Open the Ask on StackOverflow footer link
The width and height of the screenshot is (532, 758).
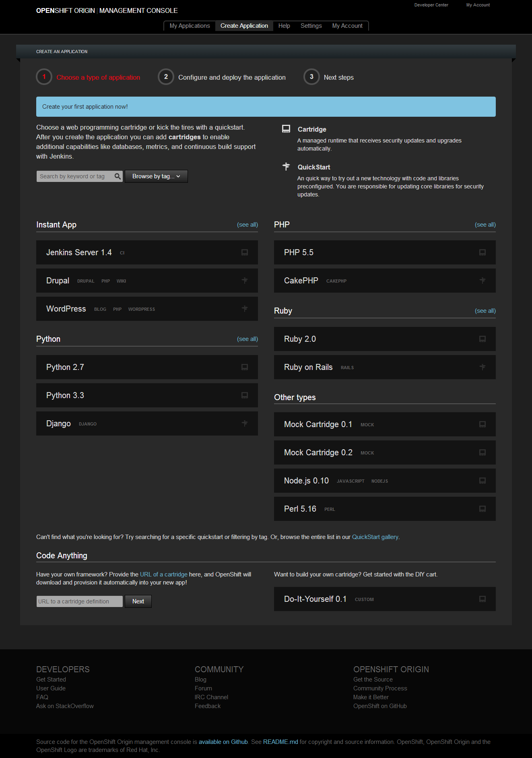tap(65, 706)
